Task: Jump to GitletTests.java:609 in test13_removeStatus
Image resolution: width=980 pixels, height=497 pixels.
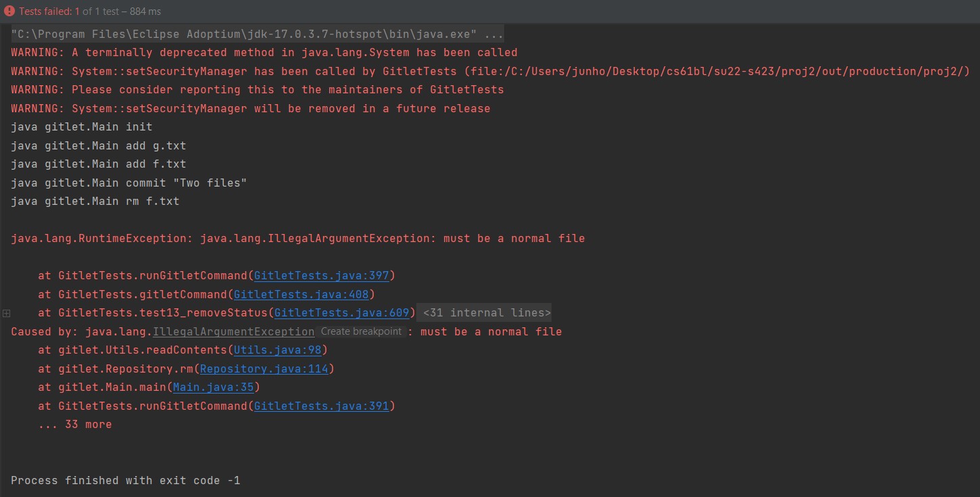Action: click(341, 313)
